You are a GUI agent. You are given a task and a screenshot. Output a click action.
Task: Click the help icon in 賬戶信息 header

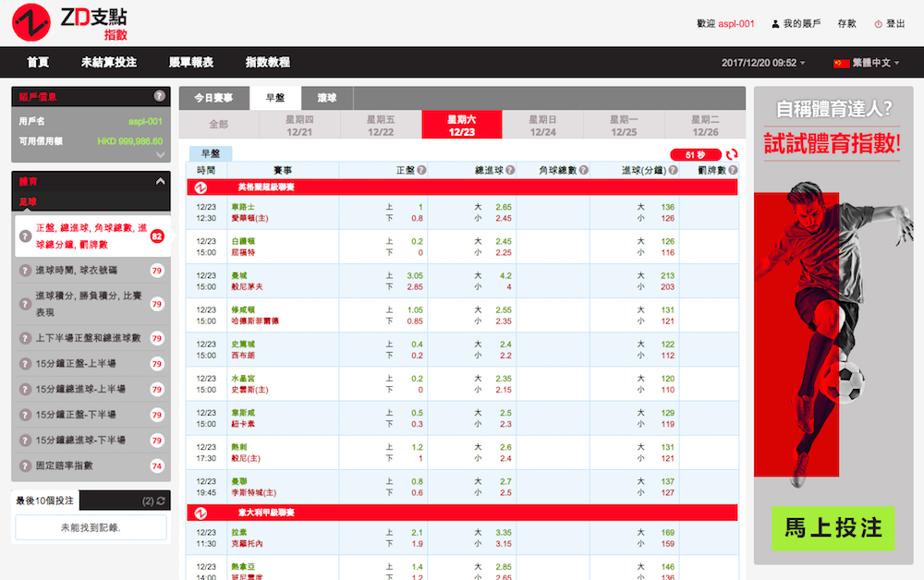159,96
